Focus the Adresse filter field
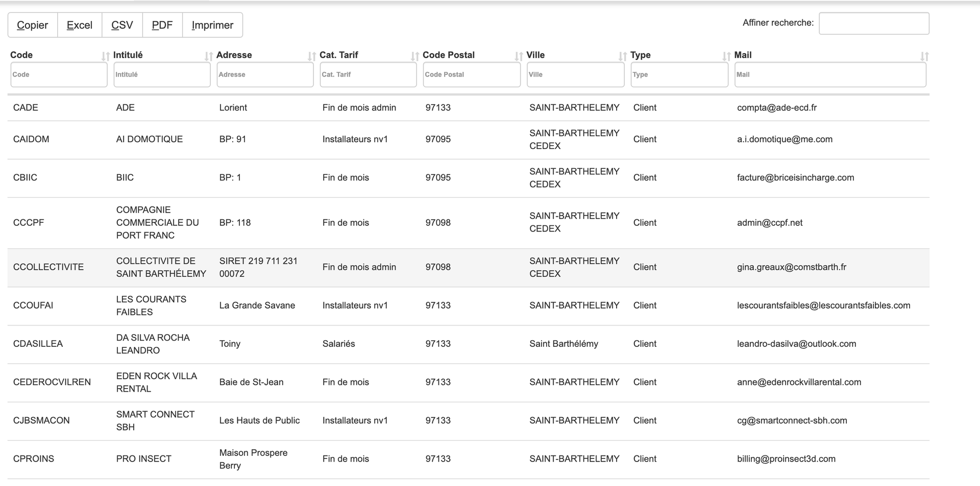Viewport: 980px width, 486px height. [265, 74]
